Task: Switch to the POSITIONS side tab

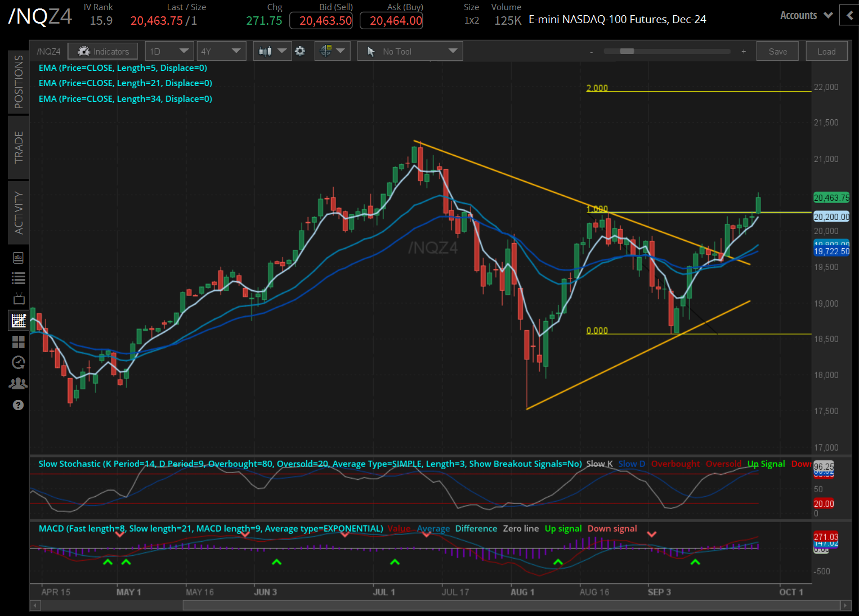Action: point(19,82)
